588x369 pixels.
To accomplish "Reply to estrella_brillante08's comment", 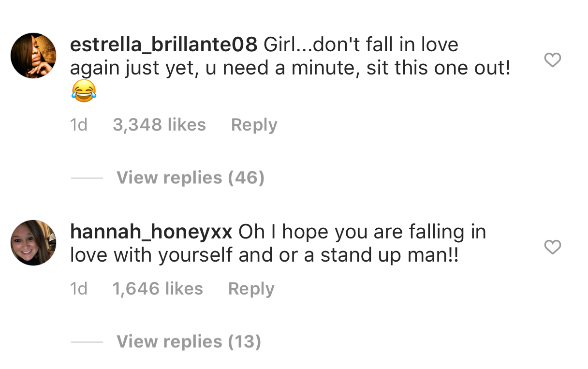I will coord(254,125).
